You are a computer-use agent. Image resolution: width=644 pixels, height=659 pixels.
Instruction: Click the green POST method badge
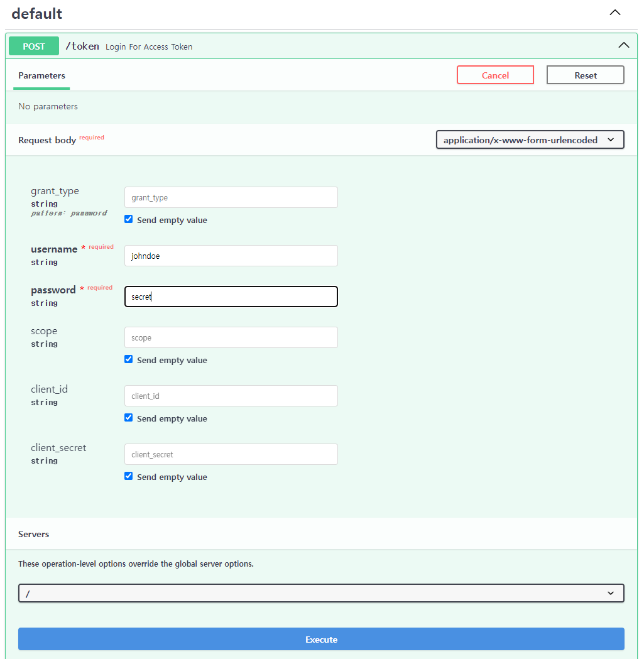pos(34,46)
